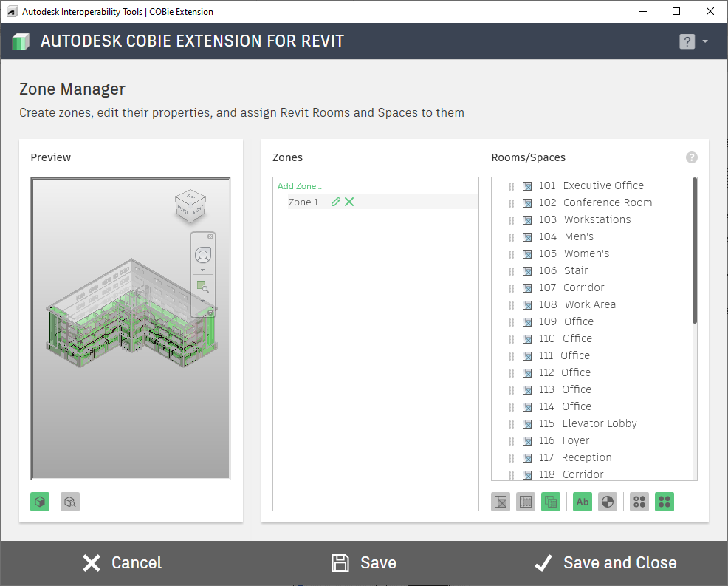Select the zoom region tool in preview

coord(202,286)
